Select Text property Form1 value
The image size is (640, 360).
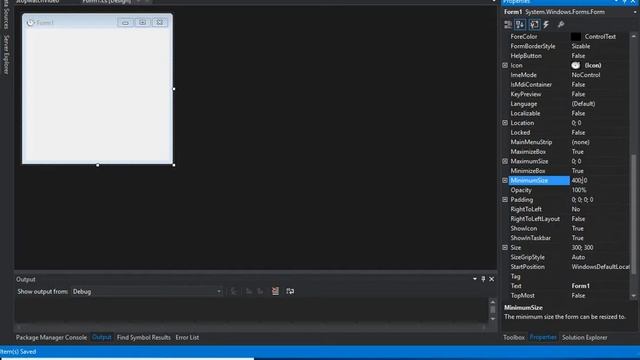[580, 286]
